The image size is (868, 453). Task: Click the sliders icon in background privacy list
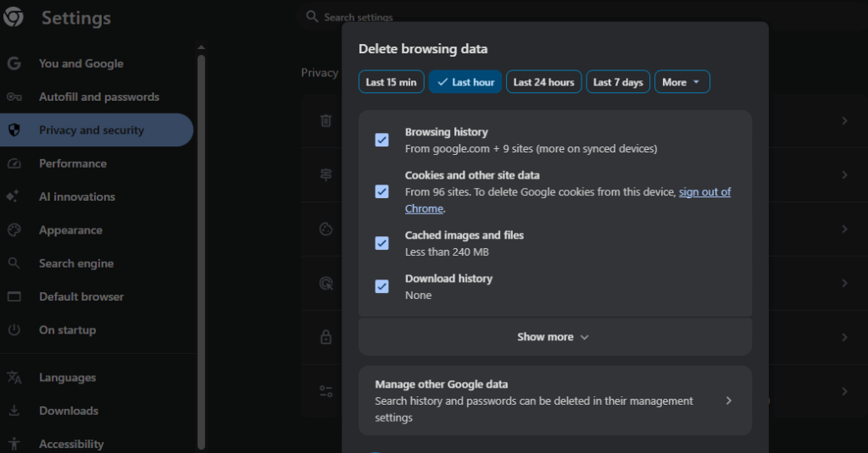coord(326,391)
